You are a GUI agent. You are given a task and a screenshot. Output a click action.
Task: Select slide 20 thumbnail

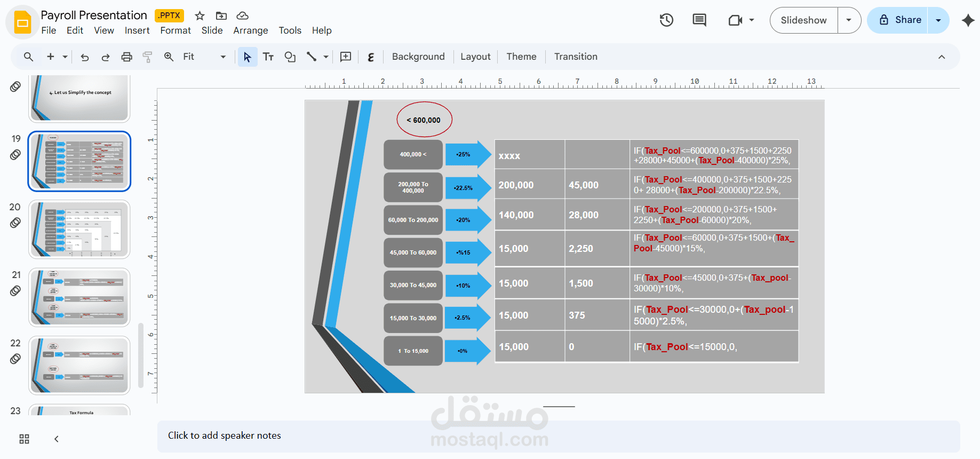tap(79, 230)
